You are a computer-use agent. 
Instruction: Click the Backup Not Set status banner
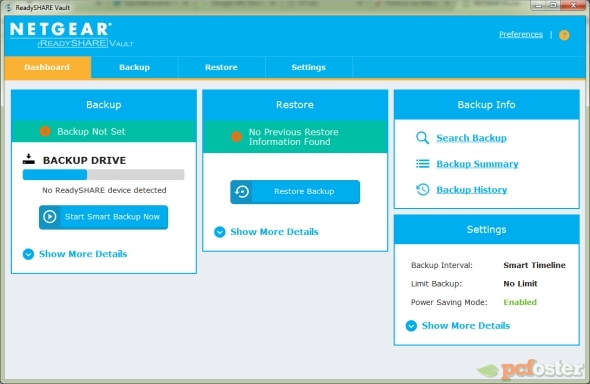(104, 131)
